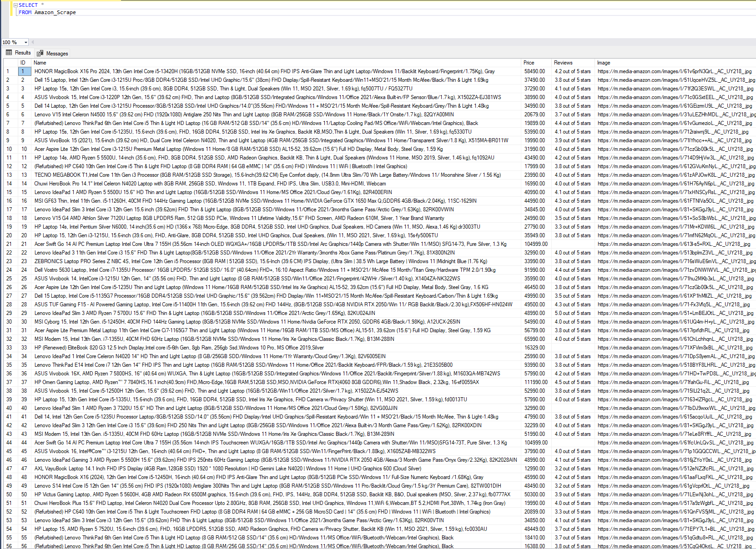Click the ZEBRONICS Laptop PRO Series Z name cell
This screenshot has height=549, width=756.
click(x=276, y=261)
